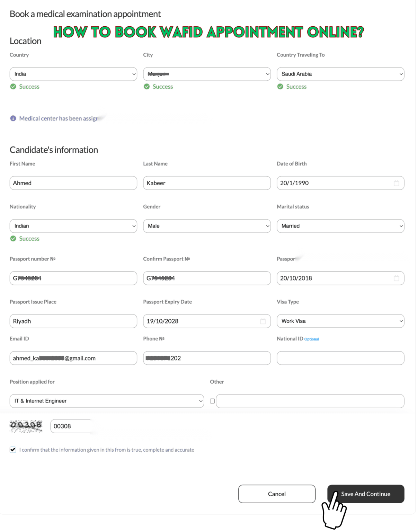Expand the Position applied for dropdown

(x=107, y=401)
